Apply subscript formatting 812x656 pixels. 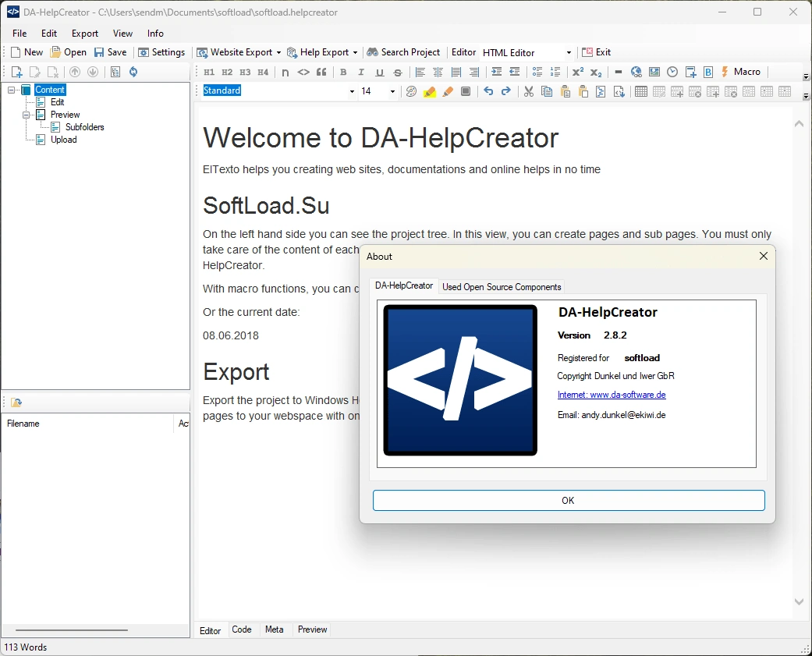point(596,72)
